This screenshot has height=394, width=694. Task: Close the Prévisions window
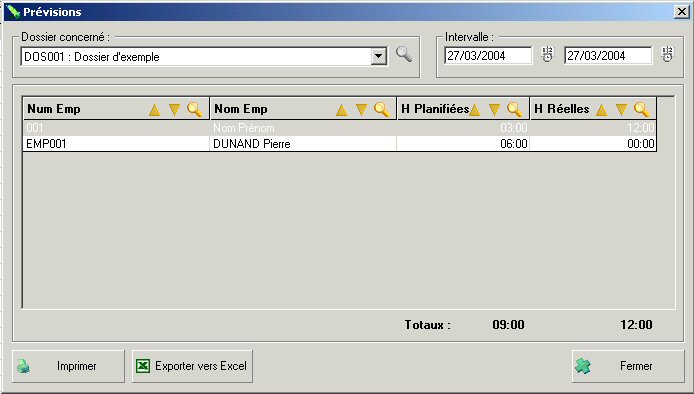click(x=682, y=12)
